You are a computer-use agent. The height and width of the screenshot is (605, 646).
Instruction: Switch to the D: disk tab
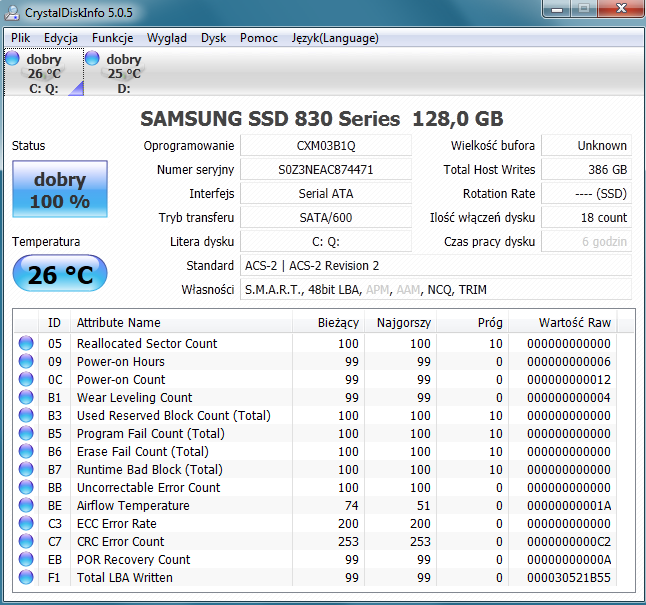[x=124, y=73]
